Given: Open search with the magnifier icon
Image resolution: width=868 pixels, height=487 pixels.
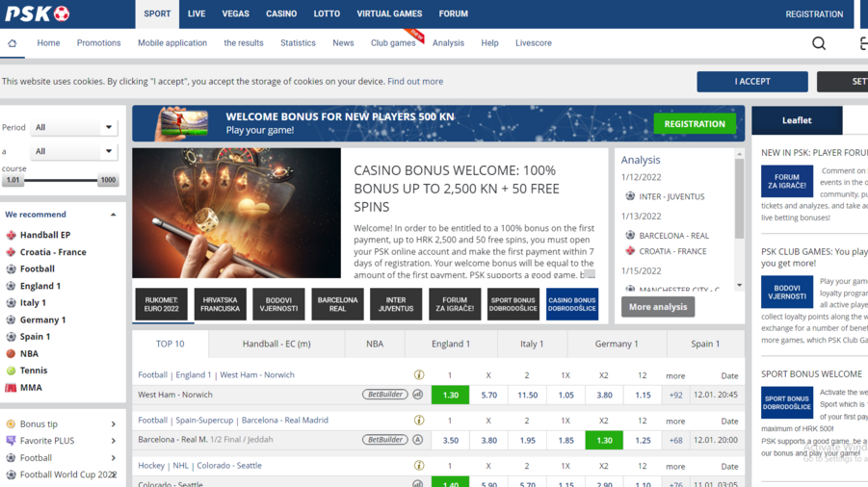Looking at the screenshot, I should (x=819, y=43).
